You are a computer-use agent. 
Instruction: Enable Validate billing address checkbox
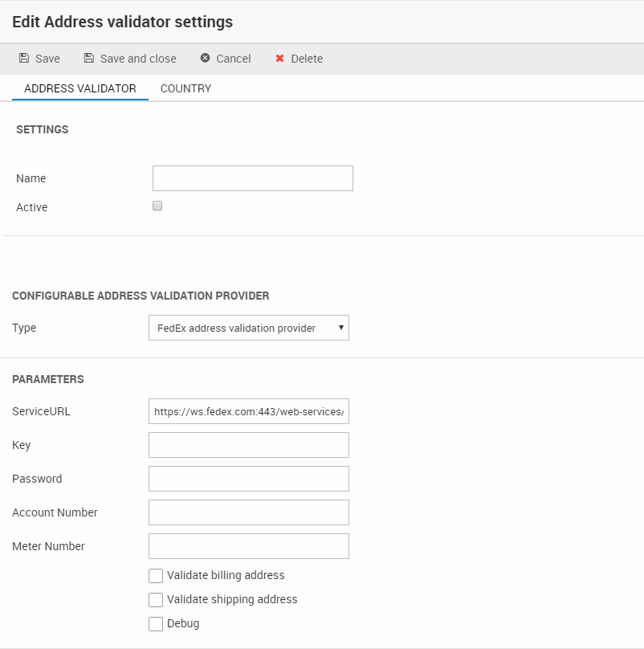[x=156, y=575]
